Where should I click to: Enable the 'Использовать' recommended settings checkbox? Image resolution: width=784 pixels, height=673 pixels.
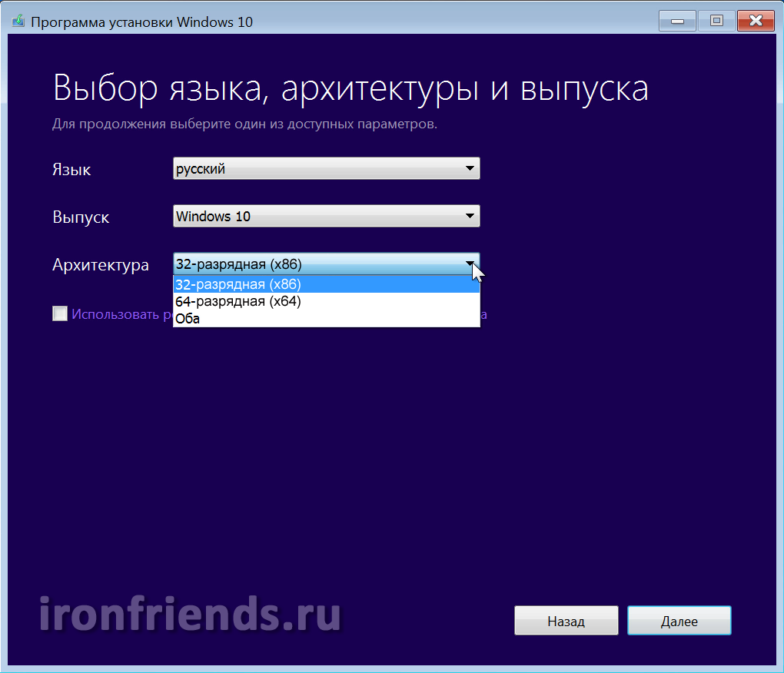(x=60, y=313)
